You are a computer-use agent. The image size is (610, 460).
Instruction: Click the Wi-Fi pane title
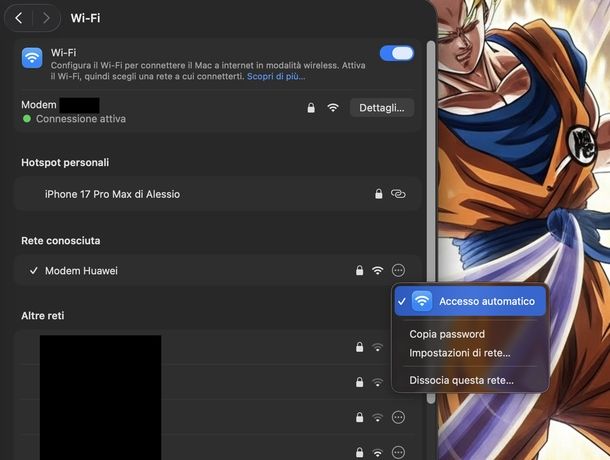[x=85, y=18]
